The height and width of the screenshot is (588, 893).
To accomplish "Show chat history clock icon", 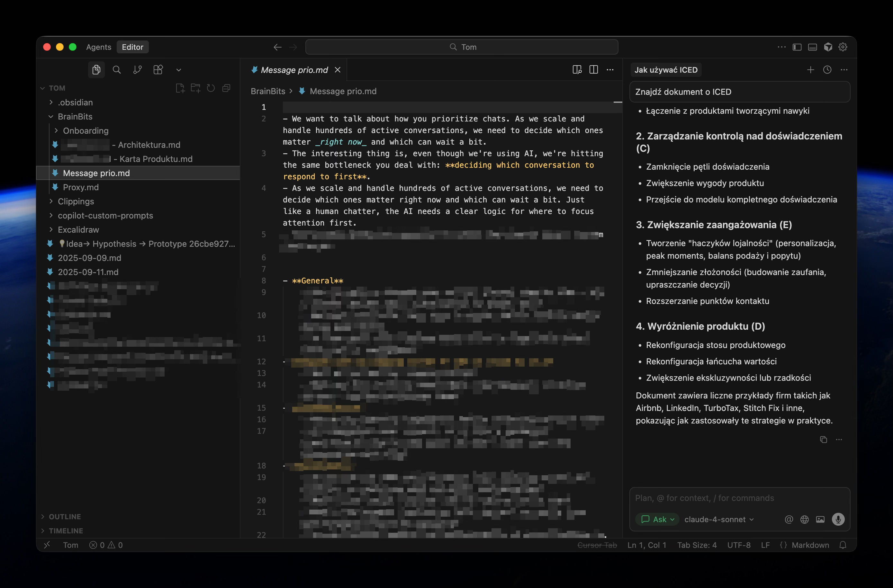I will click(827, 70).
